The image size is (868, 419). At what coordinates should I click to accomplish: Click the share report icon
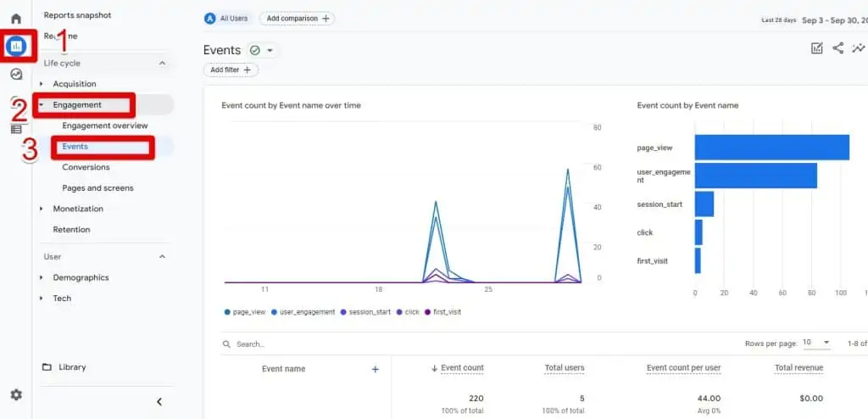click(x=837, y=48)
